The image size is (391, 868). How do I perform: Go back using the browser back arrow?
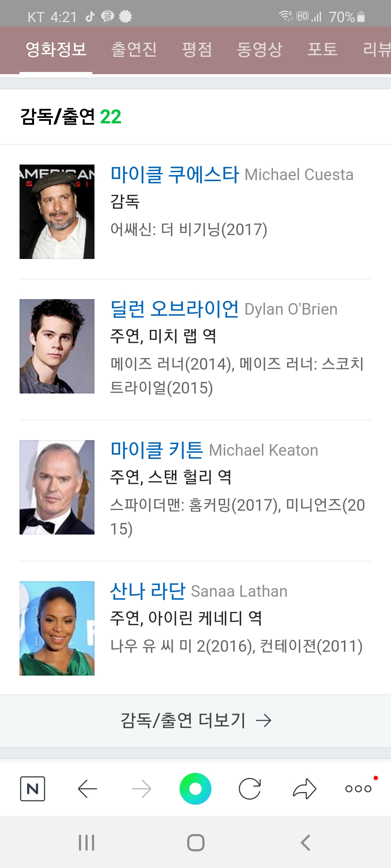88,788
